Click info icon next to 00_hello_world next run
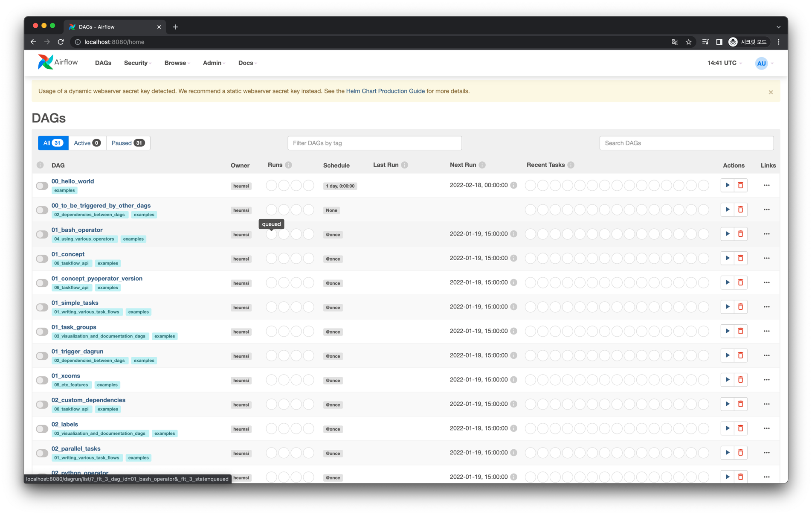Image resolution: width=812 pixels, height=515 pixels. click(514, 185)
